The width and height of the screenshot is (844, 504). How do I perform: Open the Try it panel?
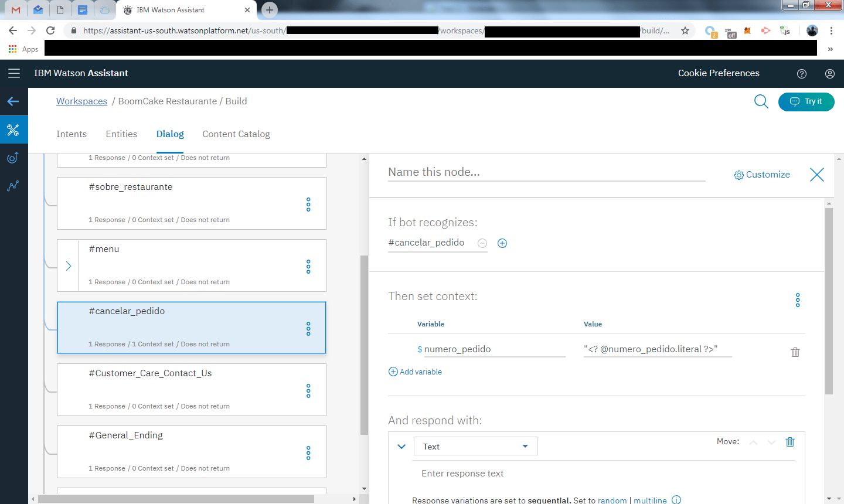click(806, 101)
